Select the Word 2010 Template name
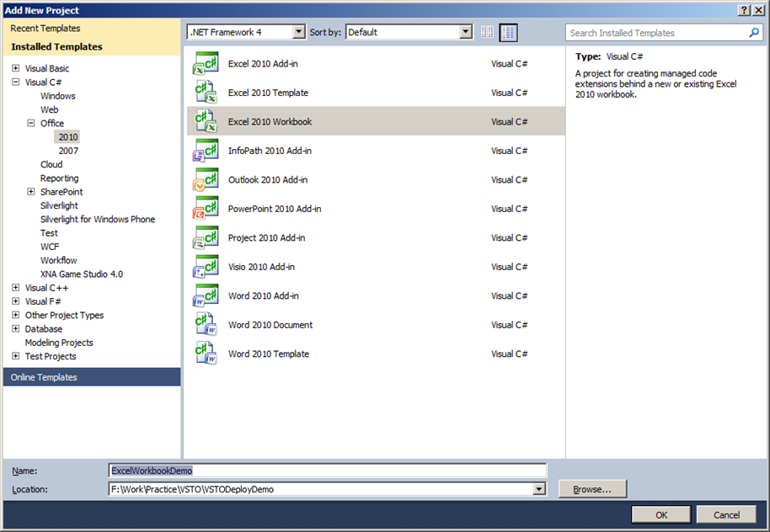The width and height of the screenshot is (770, 532). (x=269, y=354)
